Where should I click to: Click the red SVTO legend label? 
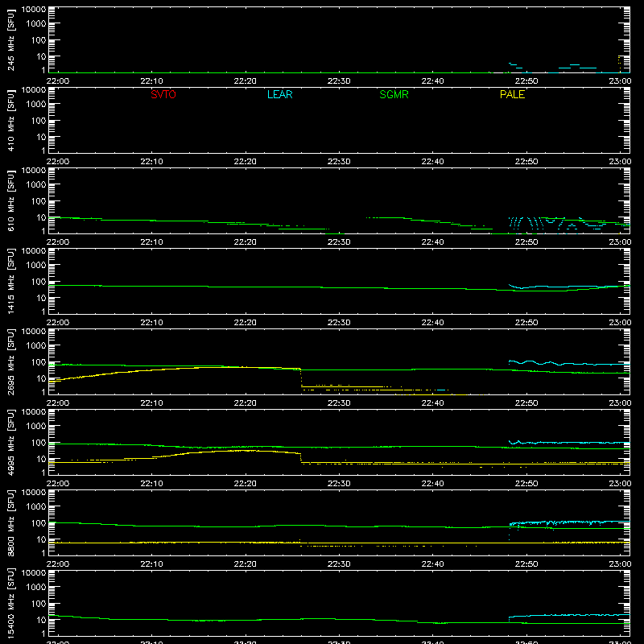click(x=163, y=94)
